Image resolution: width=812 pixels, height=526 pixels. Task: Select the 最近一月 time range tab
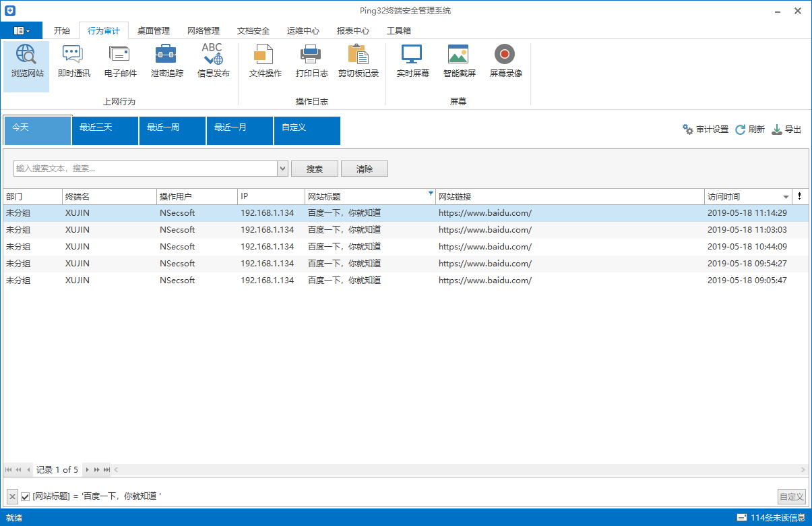[x=240, y=131]
